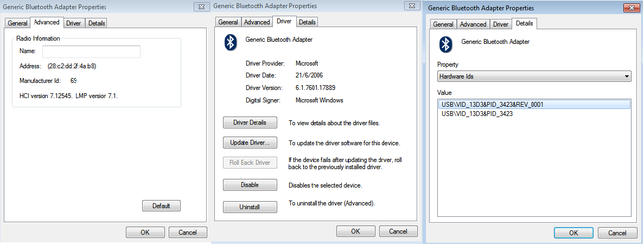This screenshot has width=644, height=245.
Task: Click the Default button in Advanced tab
Action: 161,205
